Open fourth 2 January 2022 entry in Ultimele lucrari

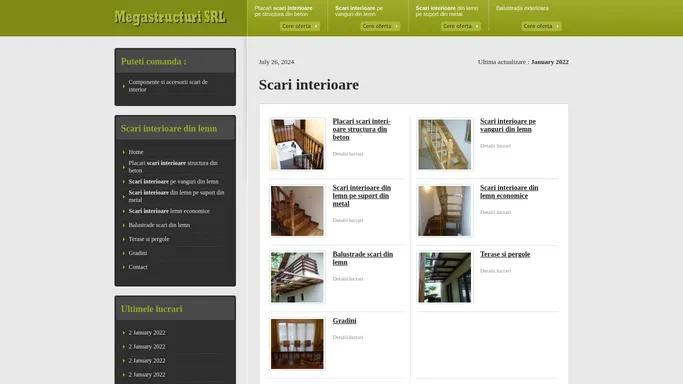pos(147,374)
